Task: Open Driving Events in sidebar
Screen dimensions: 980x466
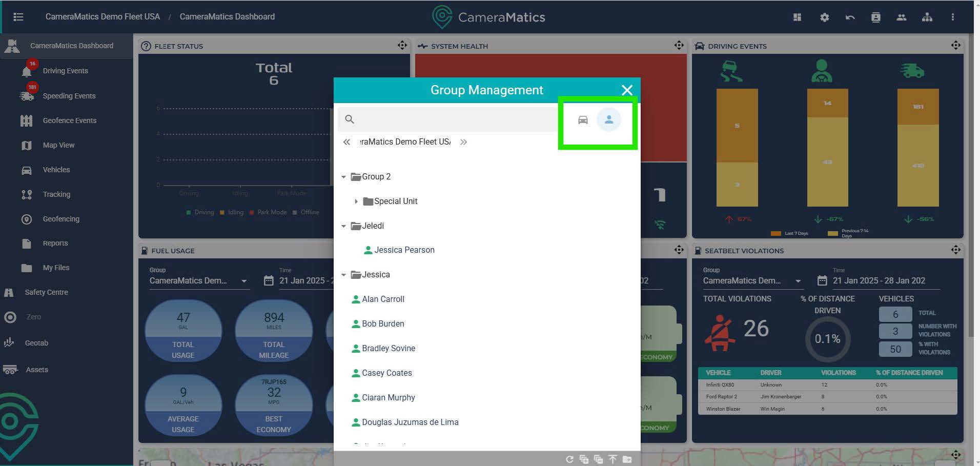Action: [65, 71]
